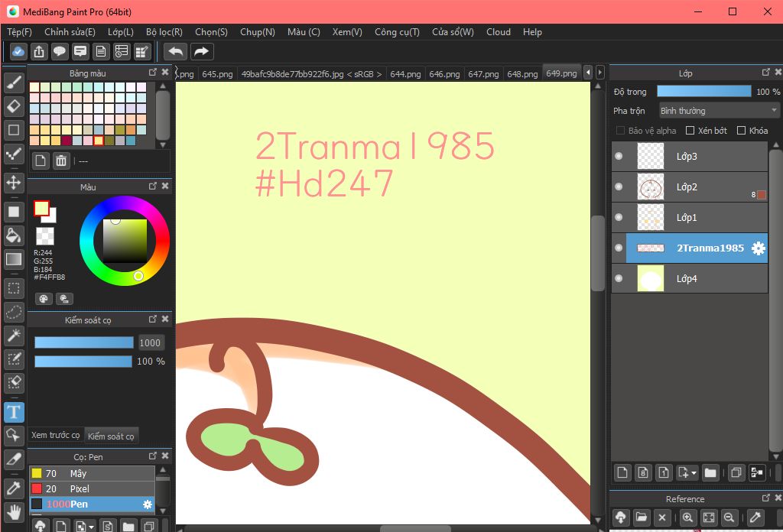Pop out the Reference panel
The width and height of the screenshot is (783, 532).
765,498
